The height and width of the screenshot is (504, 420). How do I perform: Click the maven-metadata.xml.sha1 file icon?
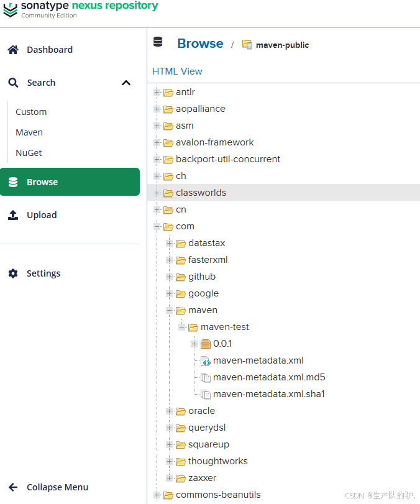click(206, 394)
